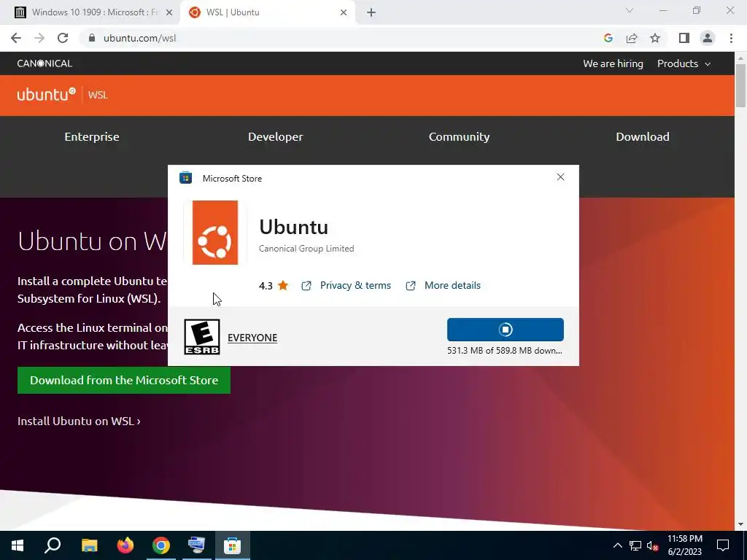The image size is (747, 560).
Task: Open the notifications action center
Action: click(723, 545)
